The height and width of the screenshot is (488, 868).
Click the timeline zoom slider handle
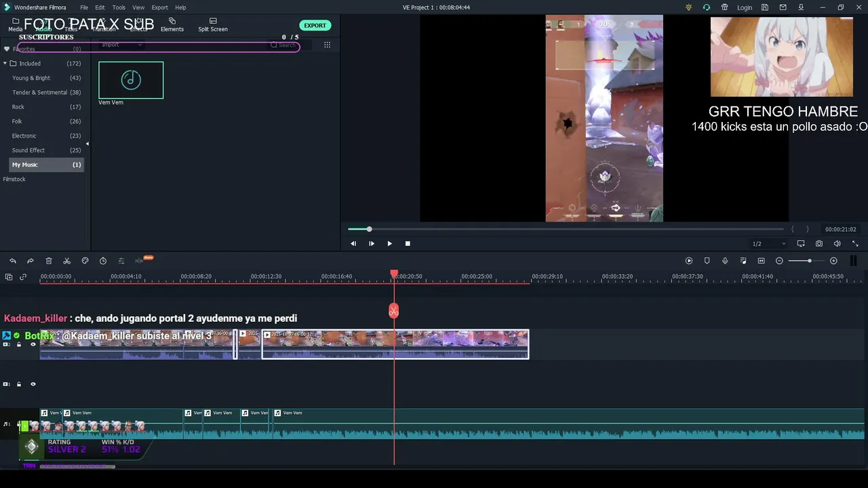click(x=809, y=261)
